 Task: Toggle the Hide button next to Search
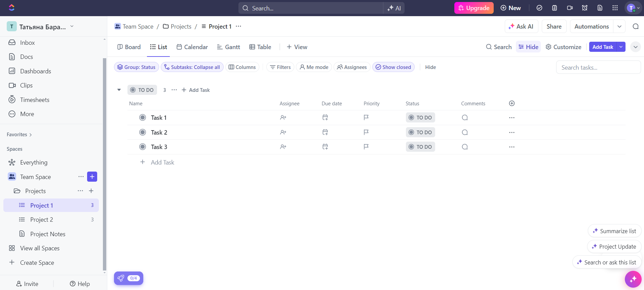[x=528, y=47]
